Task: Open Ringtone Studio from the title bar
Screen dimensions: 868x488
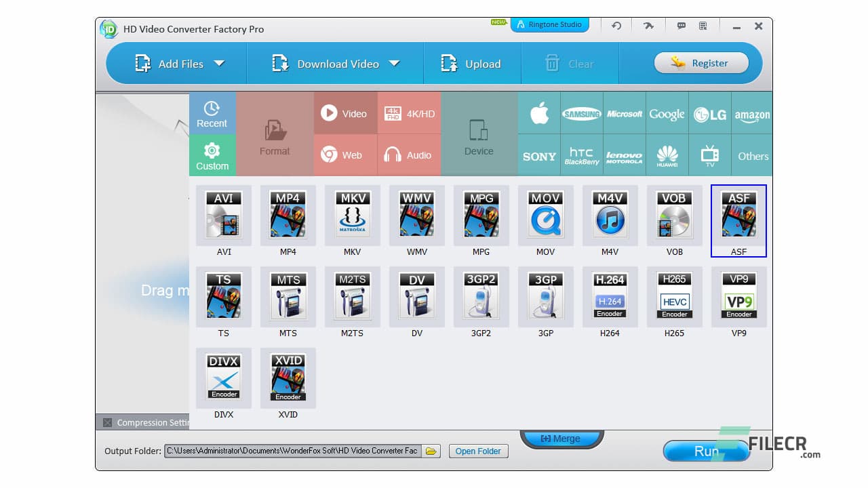Action: 550,24
